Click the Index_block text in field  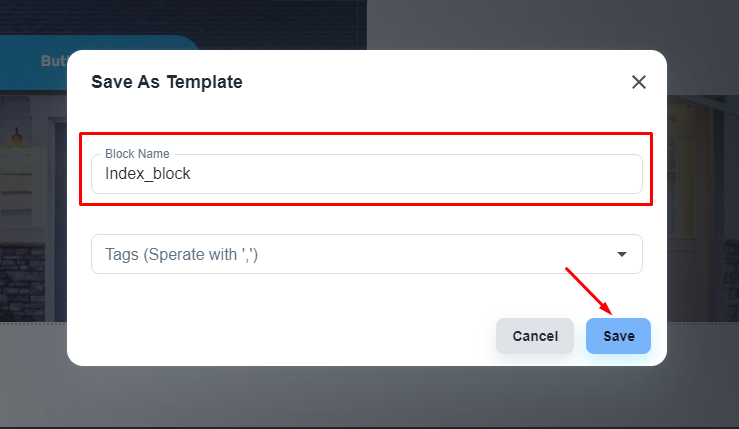click(x=148, y=174)
